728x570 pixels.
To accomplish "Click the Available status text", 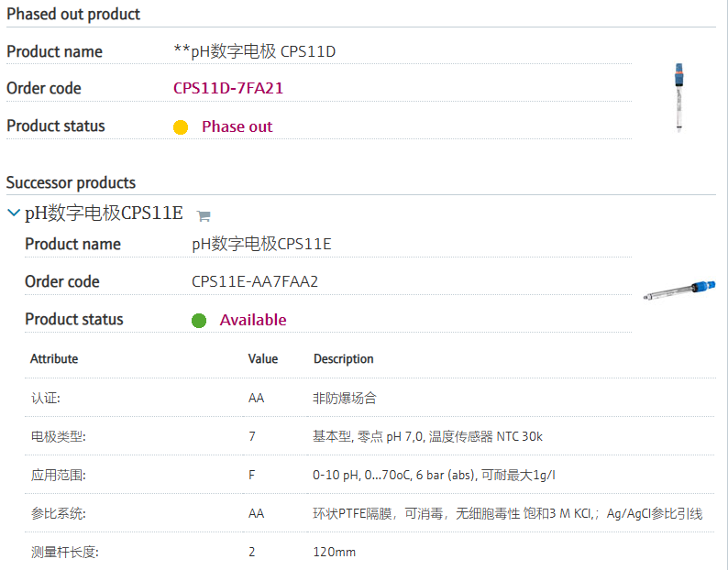I will pos(253,320).
